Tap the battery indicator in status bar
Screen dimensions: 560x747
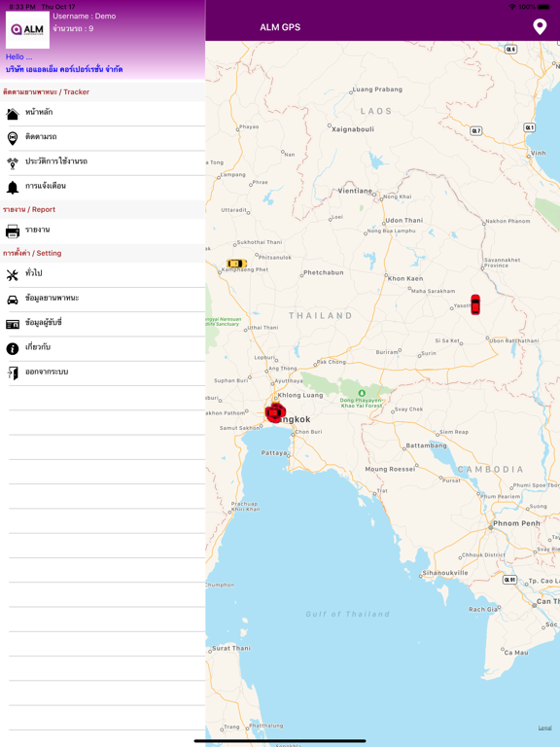click(x=543, y=7)
